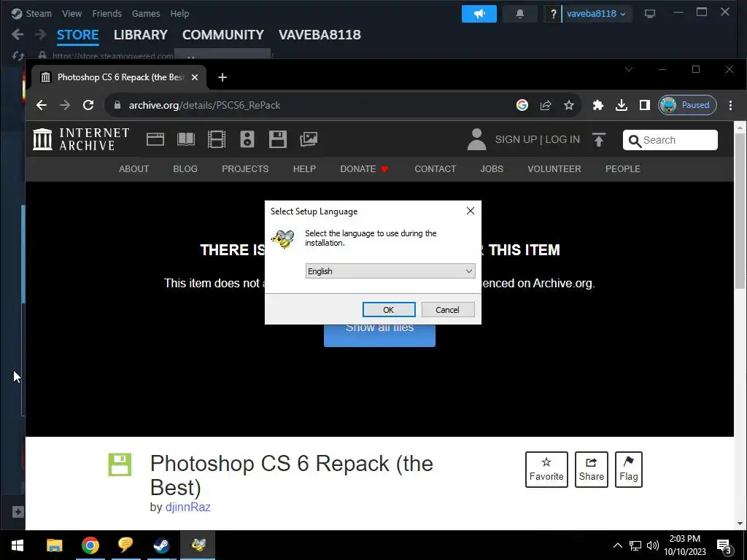Viewport: 747px width, 560px height.
Task: Click the archive.org address bar URL
Action: click(x=204, y=105)
